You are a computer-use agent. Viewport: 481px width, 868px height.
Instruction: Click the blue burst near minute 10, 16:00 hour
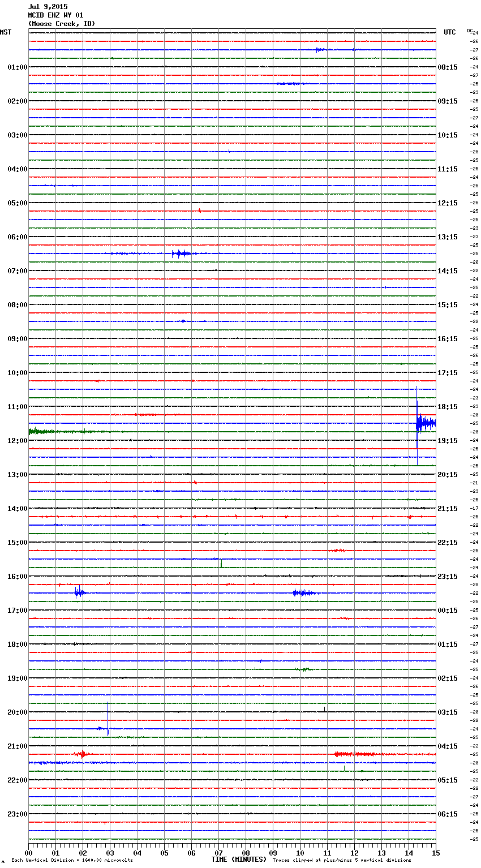[304, 593]
